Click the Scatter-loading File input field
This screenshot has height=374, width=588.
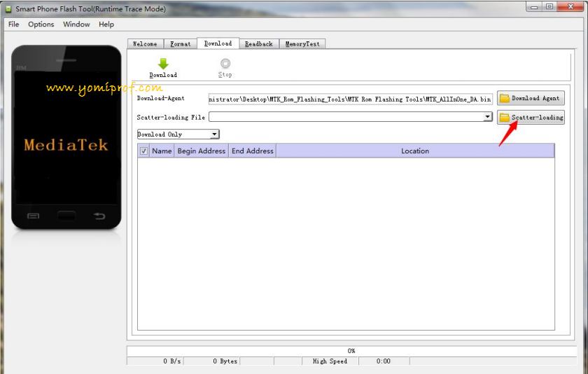coord(346,117)
